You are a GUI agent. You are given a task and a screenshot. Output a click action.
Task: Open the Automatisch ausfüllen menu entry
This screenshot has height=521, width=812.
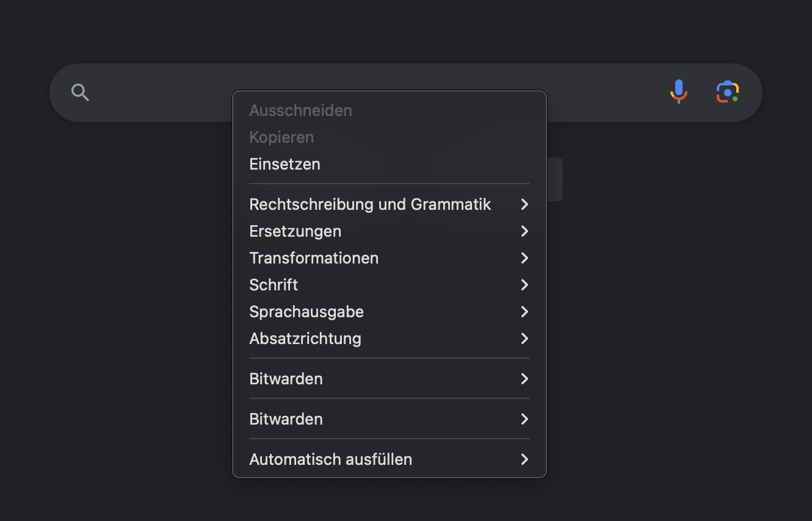(x=330, y=459)
